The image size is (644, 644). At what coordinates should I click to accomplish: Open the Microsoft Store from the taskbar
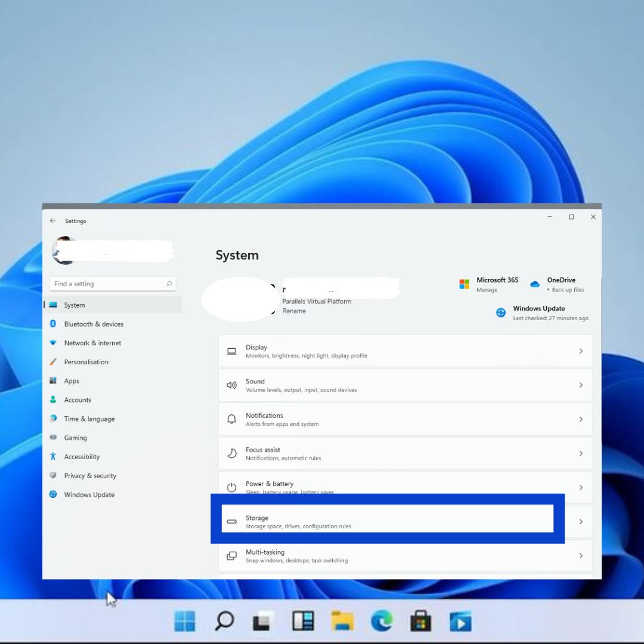421,621
